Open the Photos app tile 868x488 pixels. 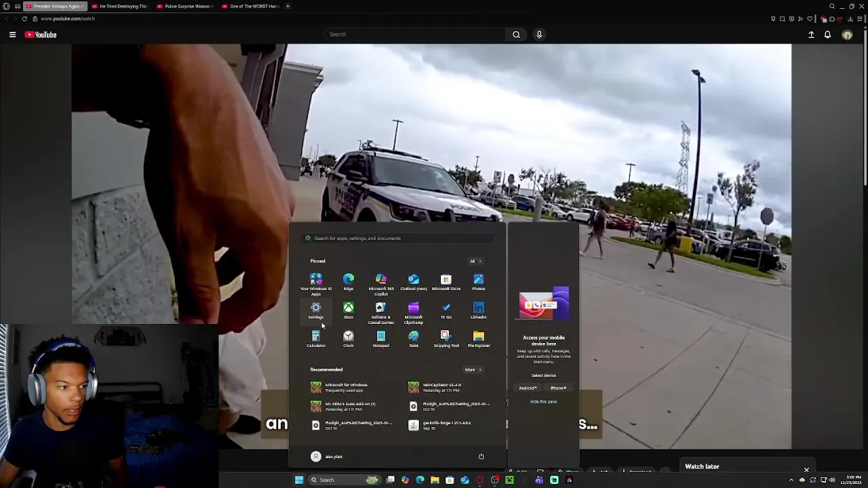(479, 282)
